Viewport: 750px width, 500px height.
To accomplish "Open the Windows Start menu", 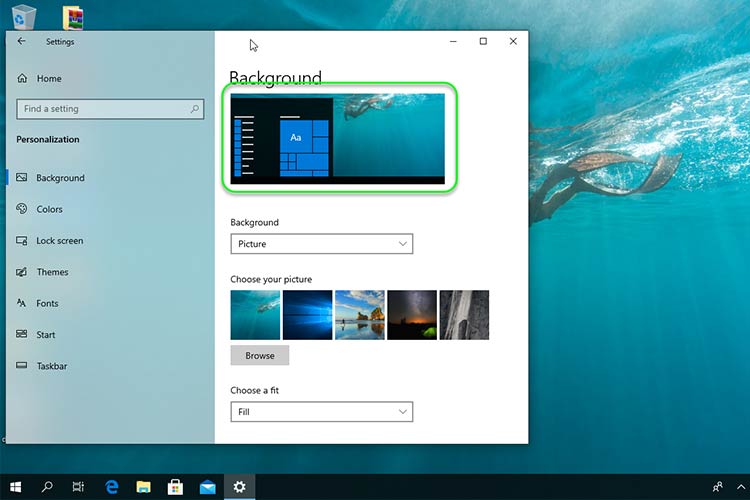I will [x=15, y=487].
